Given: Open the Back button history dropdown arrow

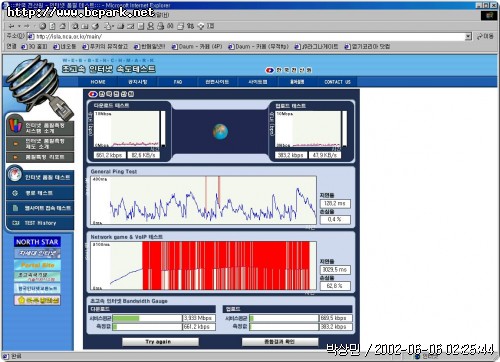Looking at the screenshot, I should point(19,26).
